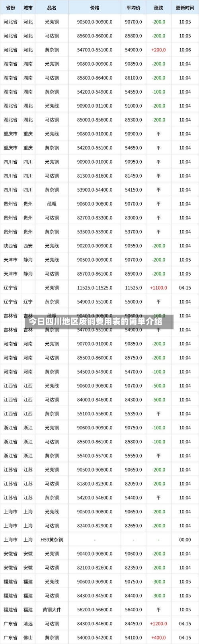The image size is (199, 644).
Task: Click the H59黄杂铜 product name
Action: tap(52, 540)
